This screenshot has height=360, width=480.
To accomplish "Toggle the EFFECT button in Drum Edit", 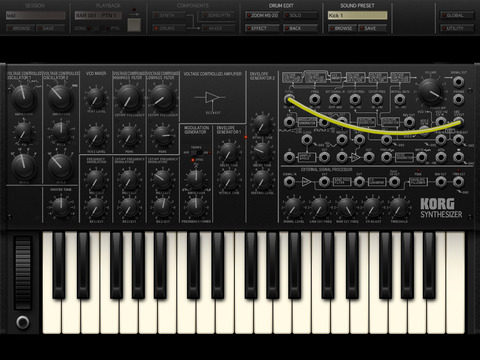I will (262, 28).
